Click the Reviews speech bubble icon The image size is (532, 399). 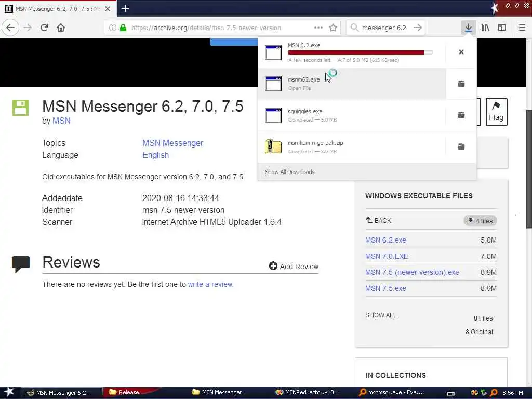point(21,264)
